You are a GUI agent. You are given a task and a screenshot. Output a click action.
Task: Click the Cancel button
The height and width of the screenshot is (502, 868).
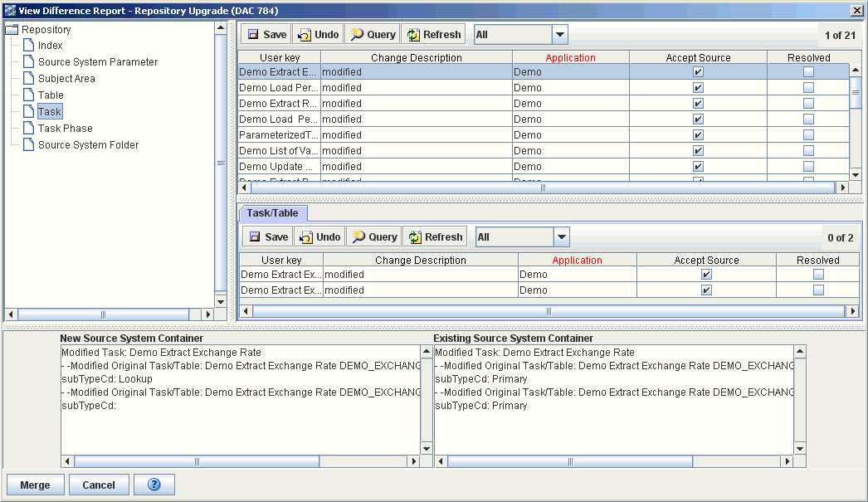[99, 485]
